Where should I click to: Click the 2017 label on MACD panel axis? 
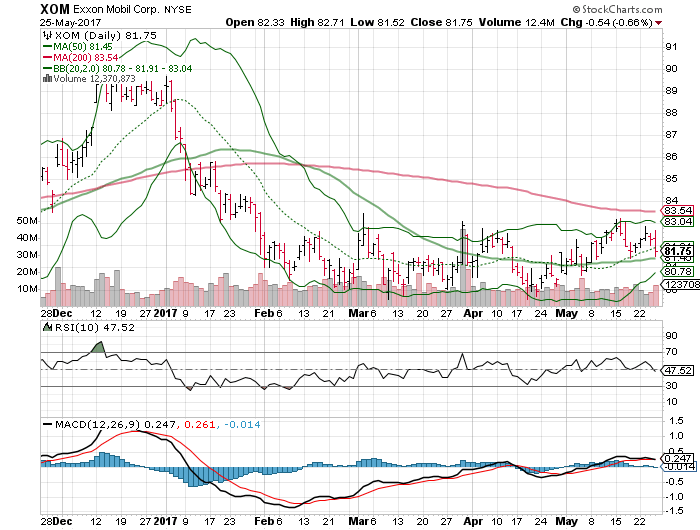[x=166, y=521]
